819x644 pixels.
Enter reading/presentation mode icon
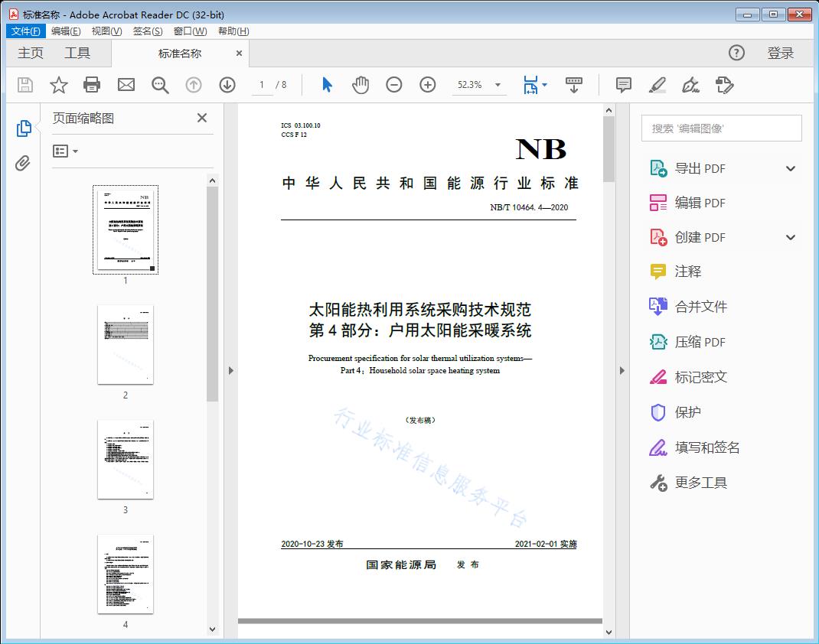tap(574, 85)
